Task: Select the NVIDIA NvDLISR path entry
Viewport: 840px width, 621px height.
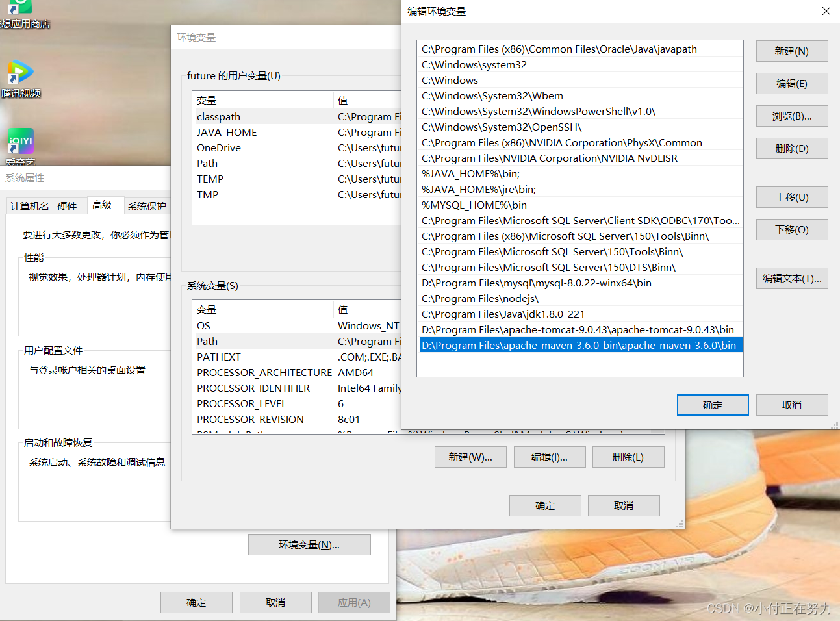Action: [581, 158]
